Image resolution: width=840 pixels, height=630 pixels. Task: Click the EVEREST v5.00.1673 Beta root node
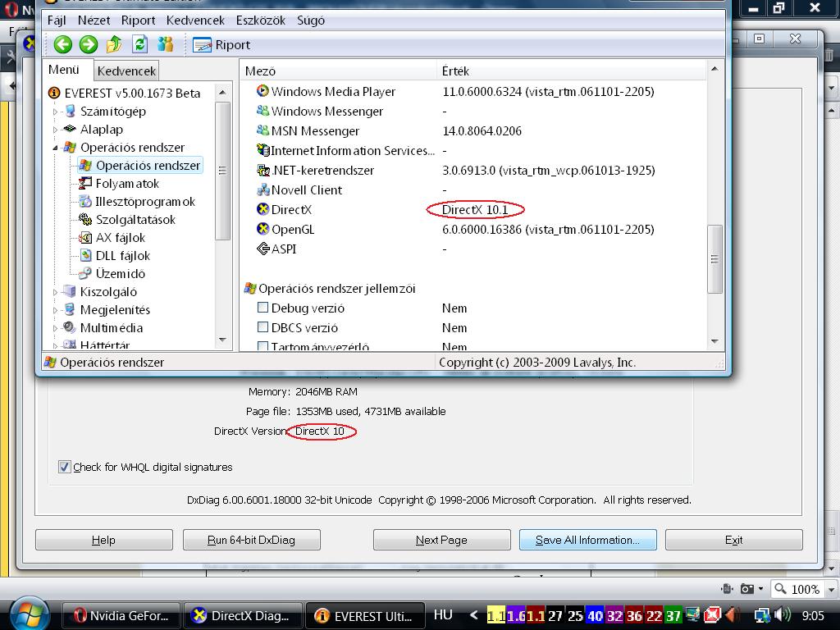tap(132, 94)
